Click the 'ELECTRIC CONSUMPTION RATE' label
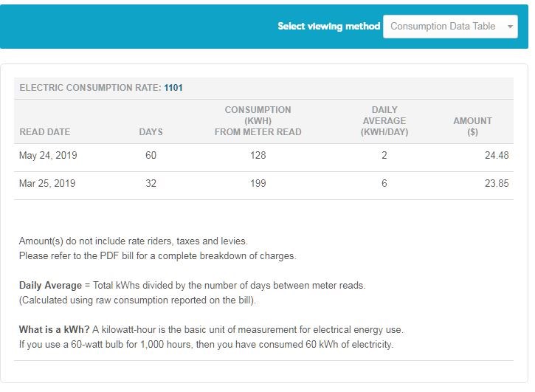 (x=89, y=88)
